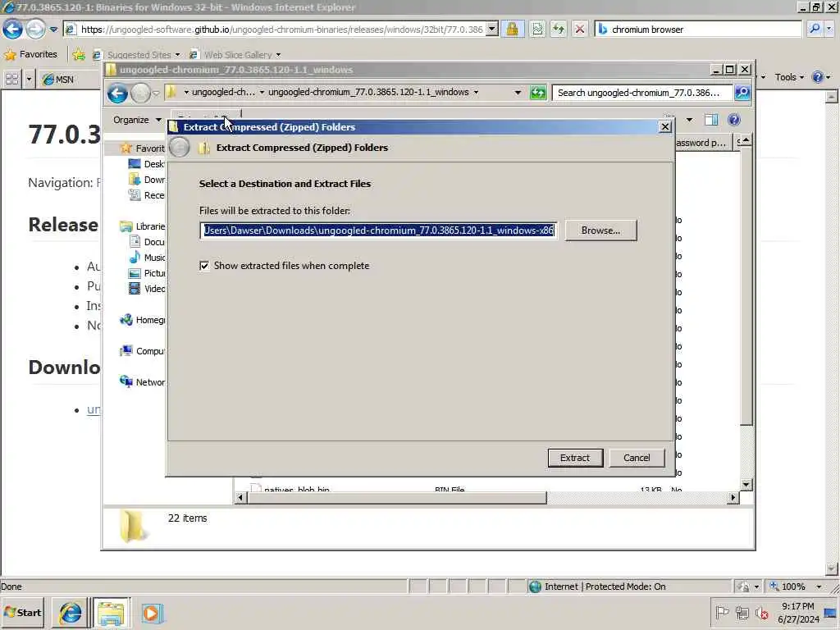This screenshot has width=840, height=630.
Task: Select Network in navigation pane
Action: 143,382
